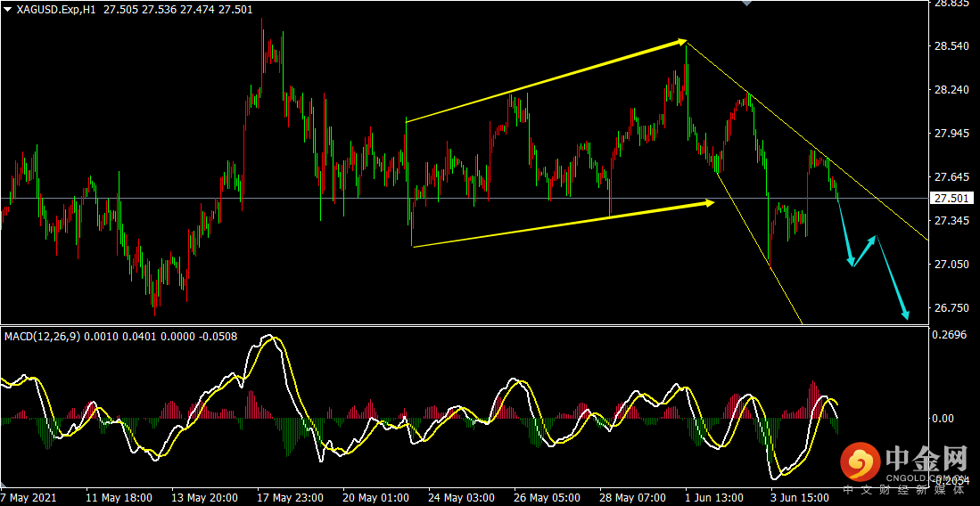
Task: Click the 24 May 03:00 time label
Action: tap(462, 499)
